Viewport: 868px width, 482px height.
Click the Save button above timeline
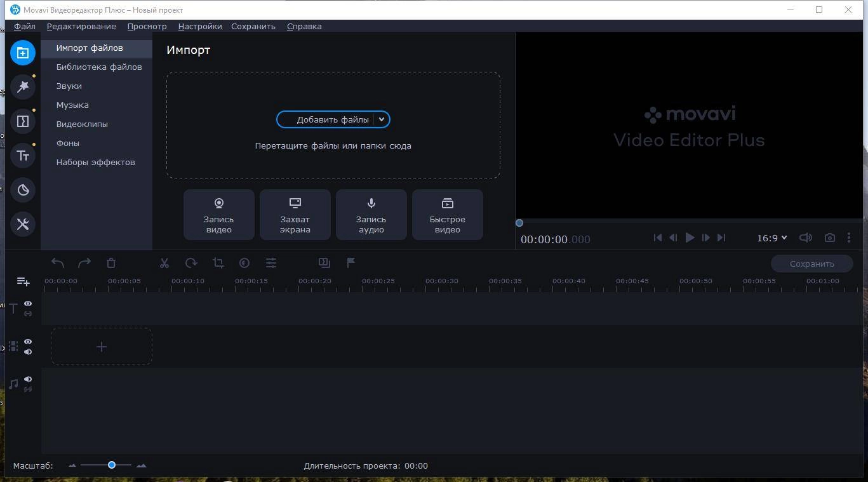click(811, 264)
